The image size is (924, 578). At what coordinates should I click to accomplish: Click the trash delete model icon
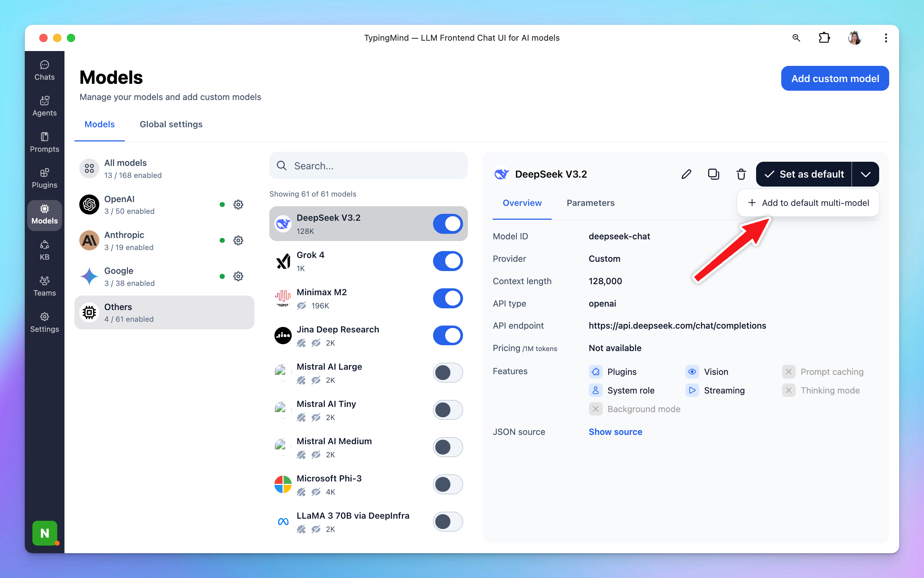click(x=741, y=174)
